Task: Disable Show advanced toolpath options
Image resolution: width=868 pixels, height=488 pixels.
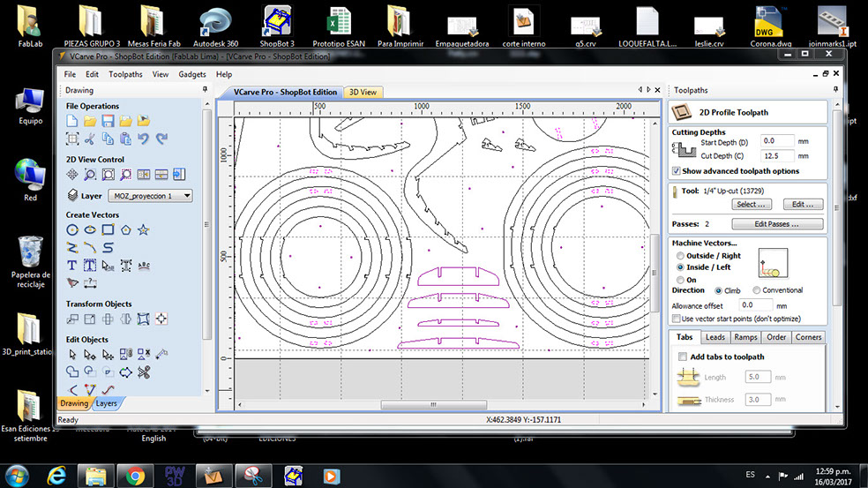Action: [x=677, y=171]
